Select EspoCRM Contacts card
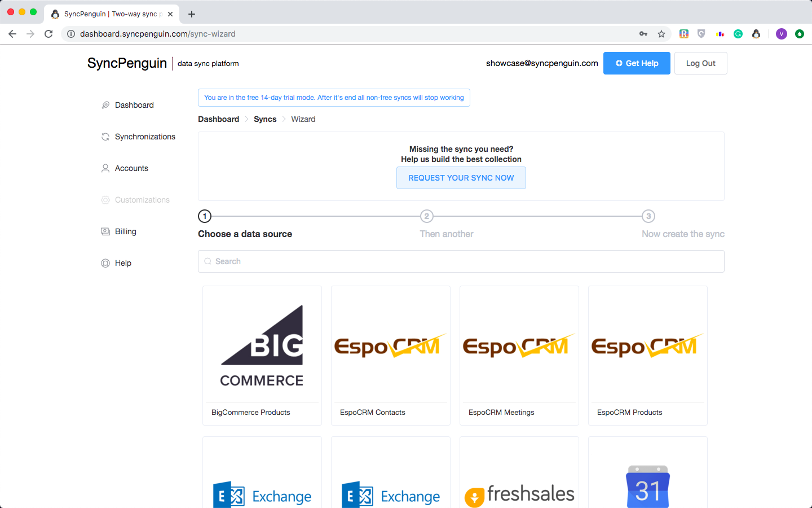The image size is (812, 508). tap(391, 356)
